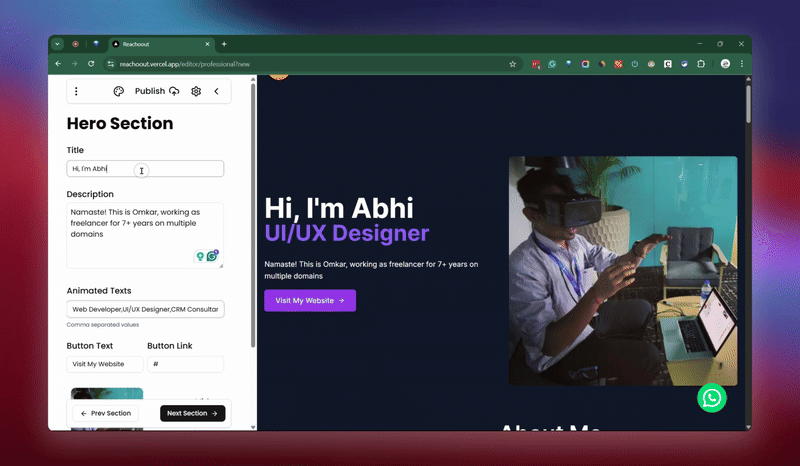The height and width of the screenshot is (466, 800).
Task: Click the Grammarly extension icon in toolbar
Action: click(x=552, y=64)
